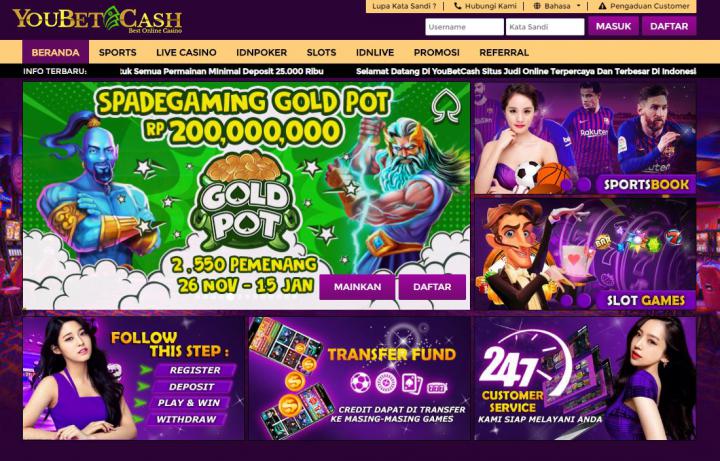Click the phone icon beside Hubungi Kami
This screenshot has width=720, height=461.
[x=457, y=6]
